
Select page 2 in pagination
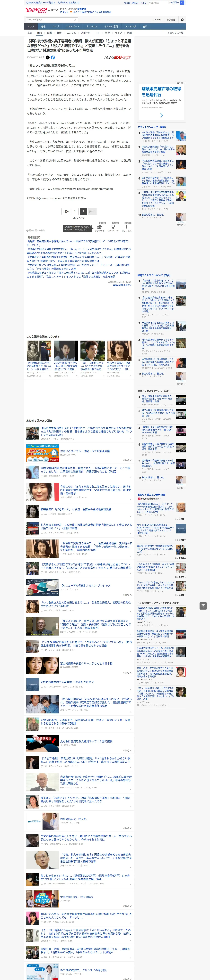tap(83, 211)
